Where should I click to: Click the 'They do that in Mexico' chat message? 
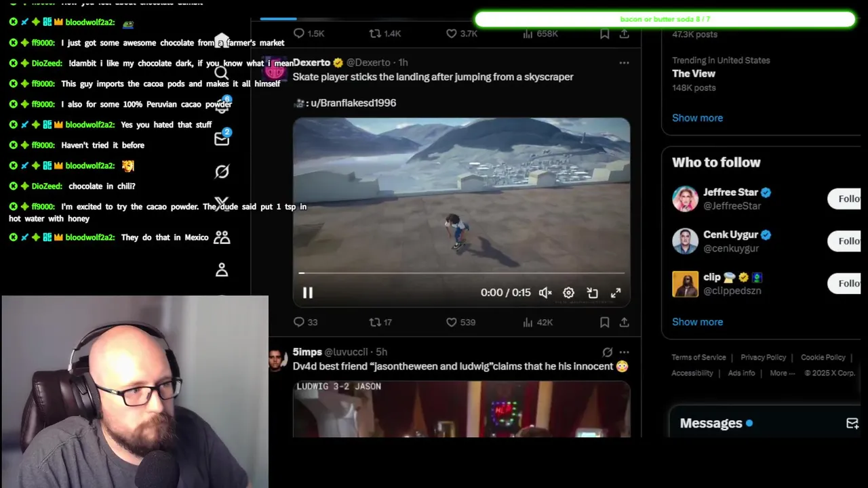(165, 237)
